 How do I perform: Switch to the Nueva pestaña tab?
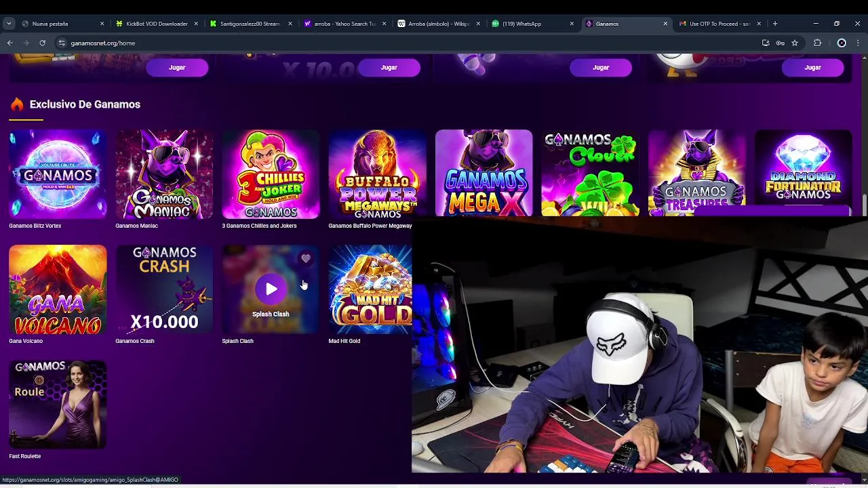click(x=62, y=24)
